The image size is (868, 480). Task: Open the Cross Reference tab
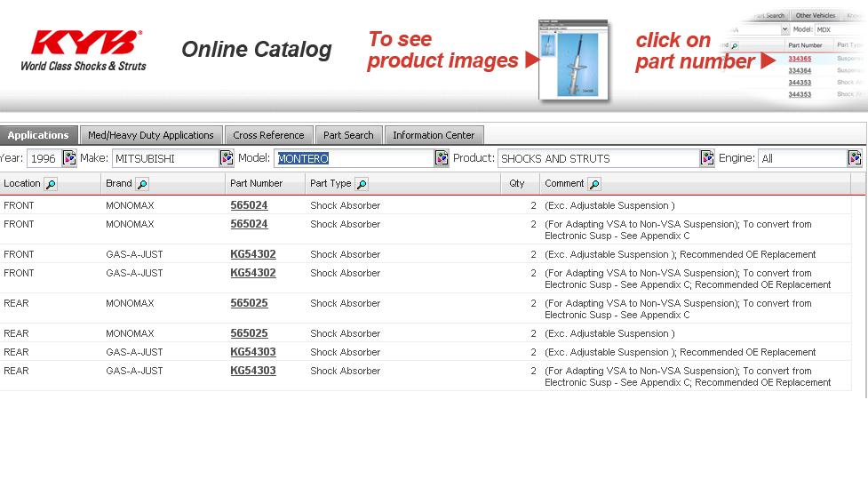pos(268,135)
